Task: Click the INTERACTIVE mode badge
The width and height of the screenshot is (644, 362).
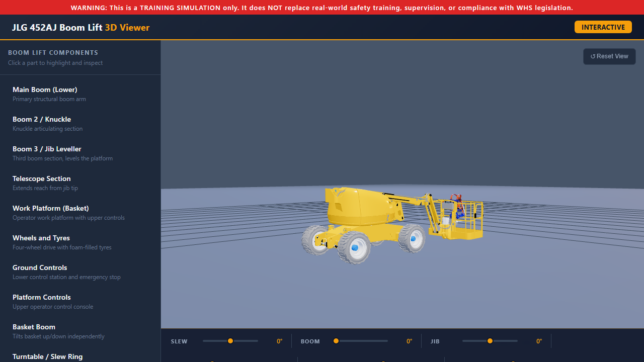Action: (x=603, y=27)
